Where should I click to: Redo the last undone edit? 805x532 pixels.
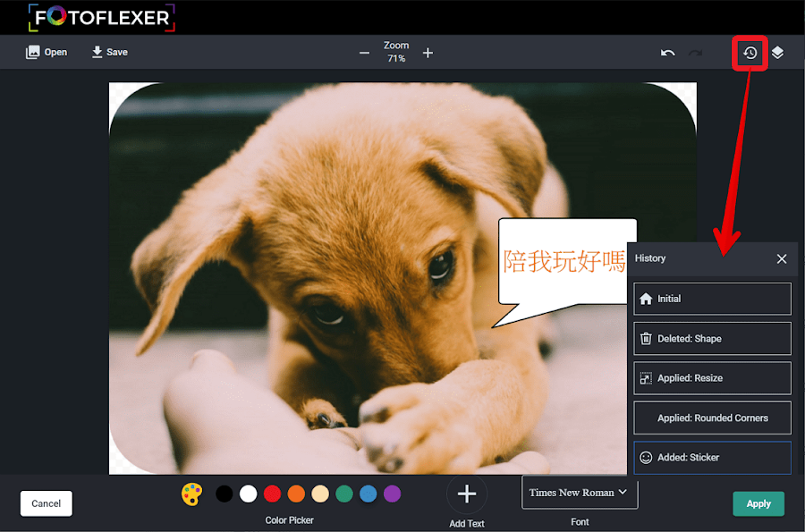click(x=696, y=53)
